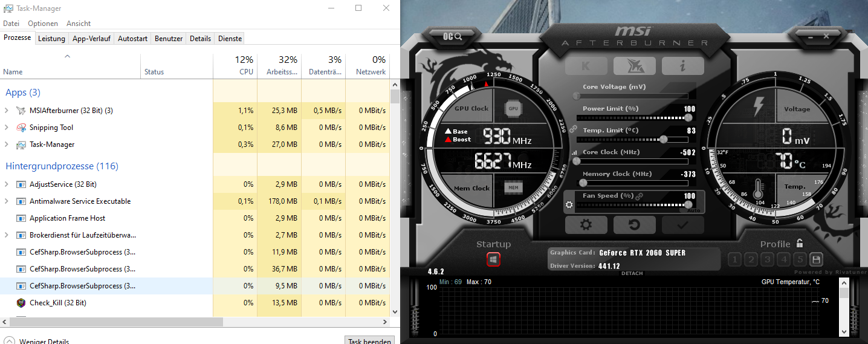Sort processes by CPU column

coord(235,66)
